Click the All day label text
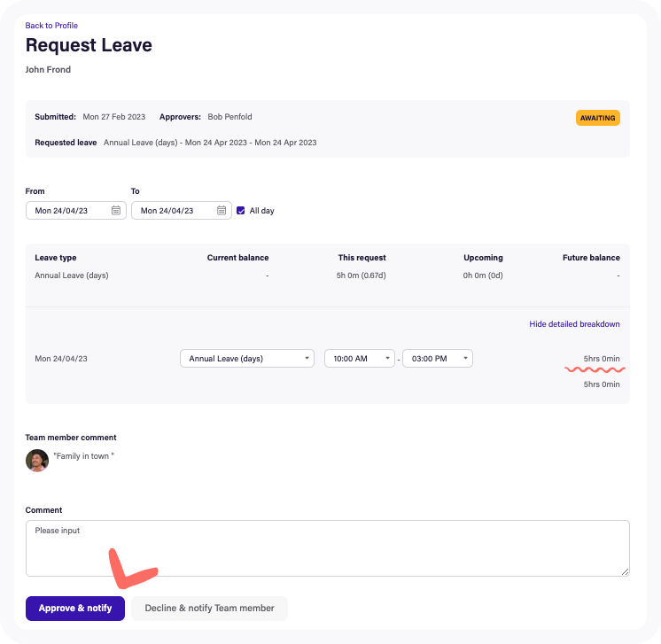 262,211
